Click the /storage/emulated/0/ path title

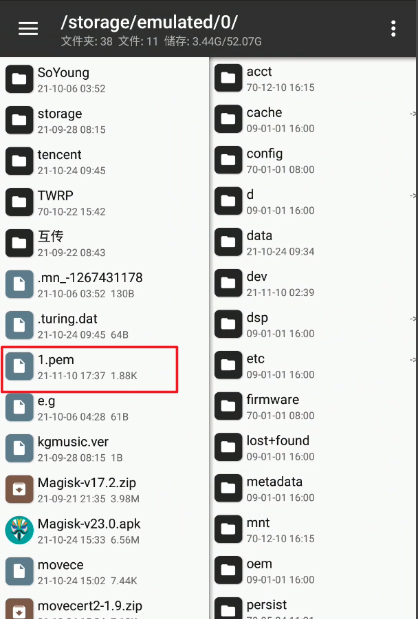[x=149, y=23]
